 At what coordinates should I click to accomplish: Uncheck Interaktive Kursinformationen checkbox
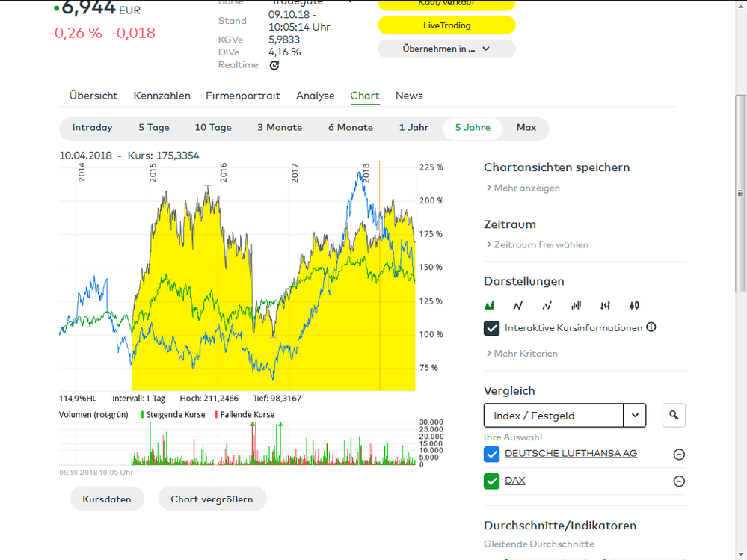491,328
